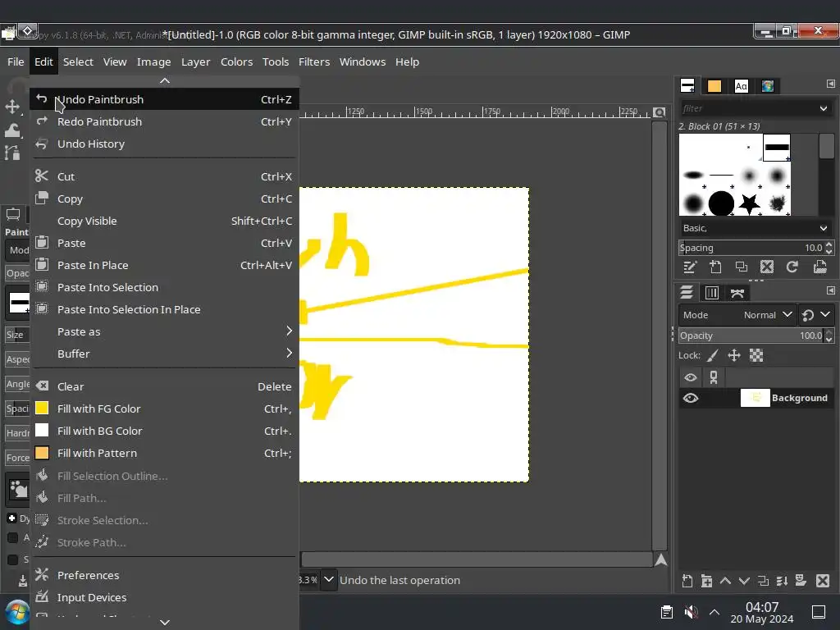
Task: Click the Create new brush icon
Action: coord(715,267)
